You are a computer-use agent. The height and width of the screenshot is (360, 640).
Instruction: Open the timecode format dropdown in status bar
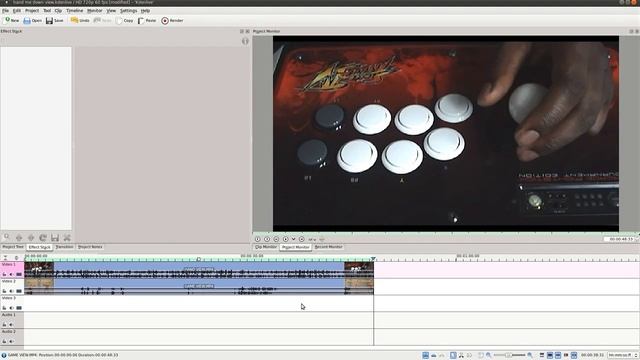[x=623, y=356]
